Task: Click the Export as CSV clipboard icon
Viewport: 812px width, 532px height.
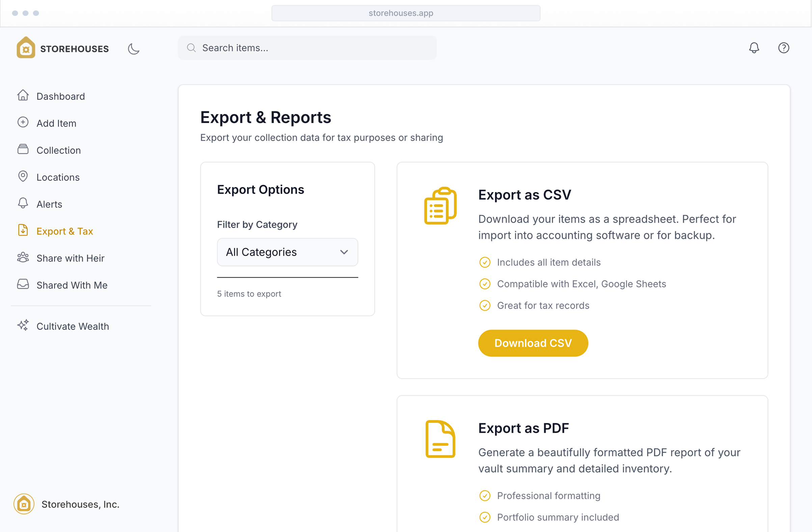Action: [x=440, y=206]
